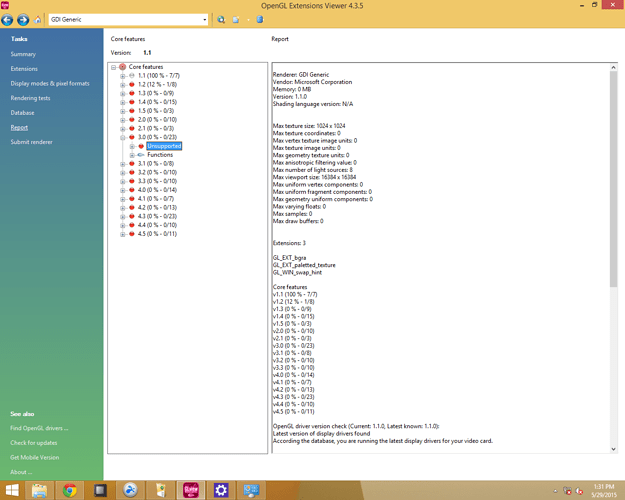
Task: Click the Back navigation arrow
Action: pos(7,20)
